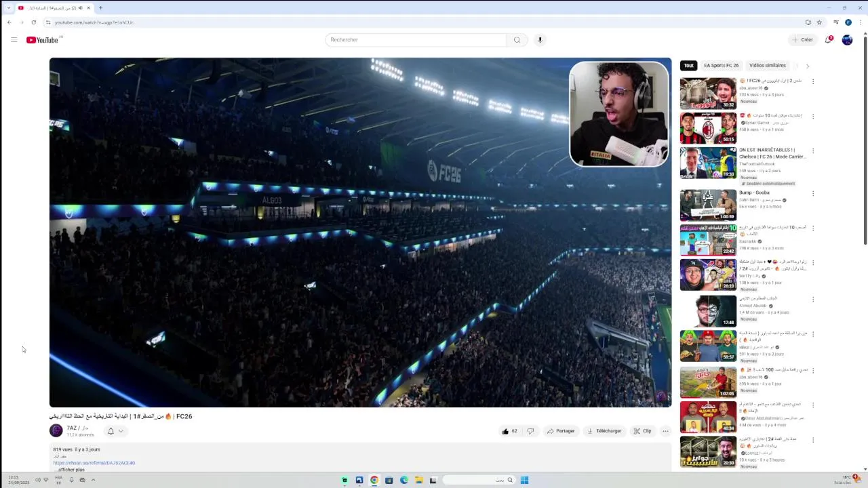
Task: Dislike the video with thumbs-down
Action: tap(530, 431)
